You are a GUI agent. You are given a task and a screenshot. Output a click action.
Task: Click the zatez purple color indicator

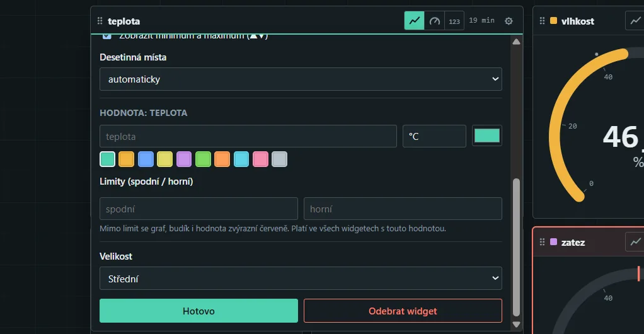[x=553, y=241]
